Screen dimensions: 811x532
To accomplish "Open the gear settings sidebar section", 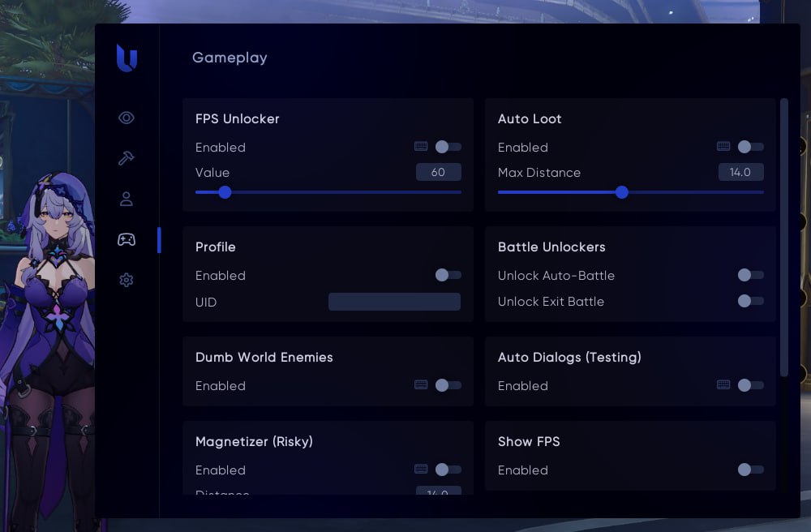I will (x=126, y=280).
